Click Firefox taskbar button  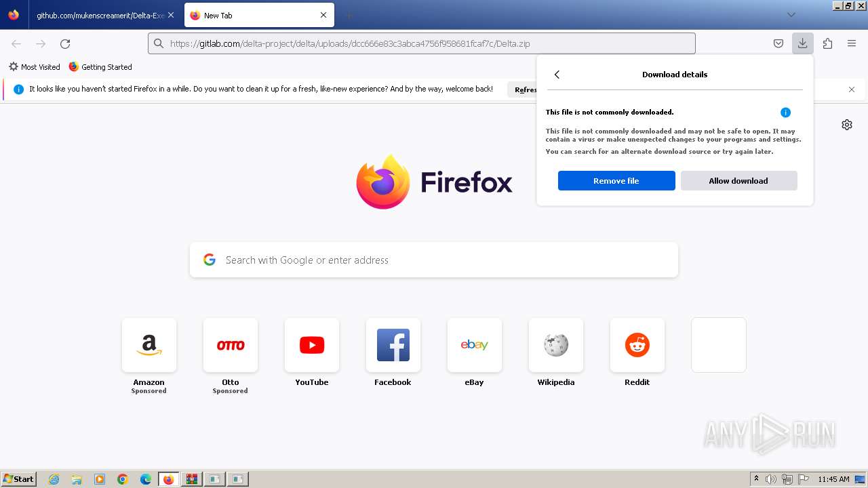(x=168, y=479)
